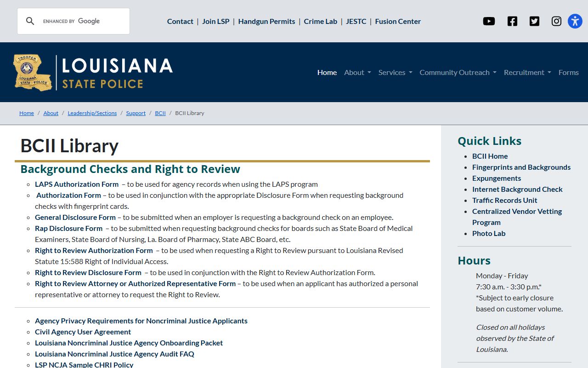The height and width of the screenshot is (368, 588).
Task: Open Handgun Permits top link
Action: [x=266, y=21]
